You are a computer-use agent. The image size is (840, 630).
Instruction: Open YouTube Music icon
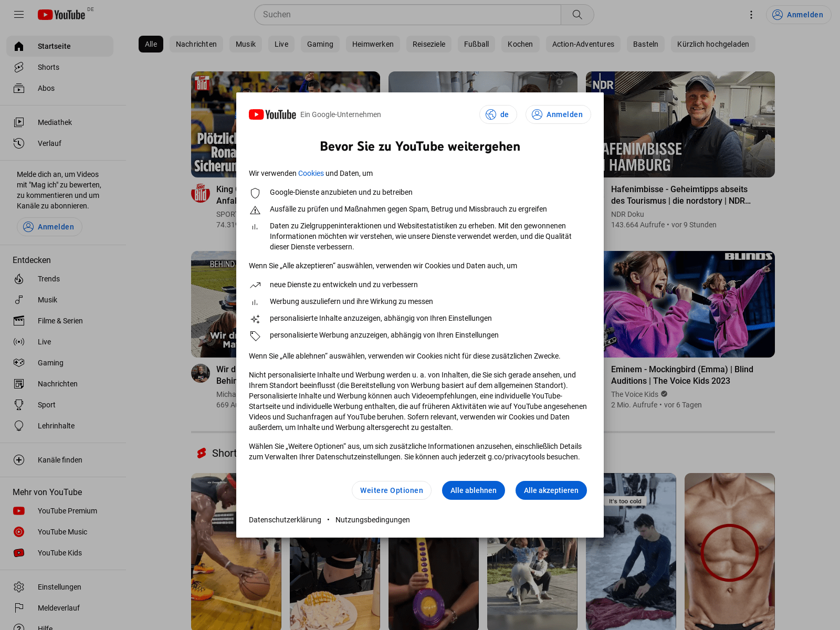pos(19,532)
